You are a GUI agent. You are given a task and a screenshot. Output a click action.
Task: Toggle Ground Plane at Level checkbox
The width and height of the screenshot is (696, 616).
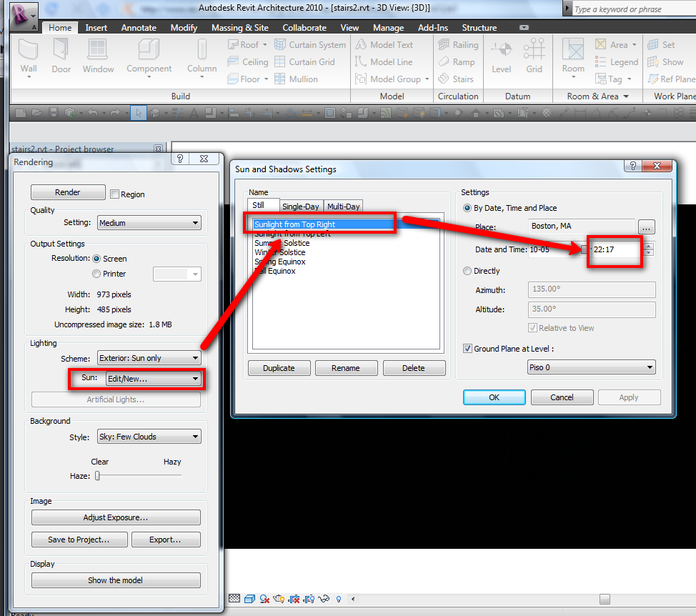(x=467, y=349)
